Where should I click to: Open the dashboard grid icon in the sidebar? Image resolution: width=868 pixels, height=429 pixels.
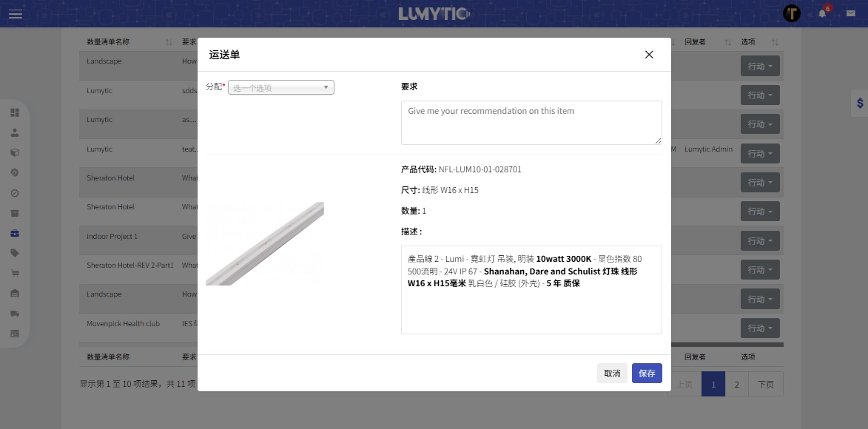(15, 112)
